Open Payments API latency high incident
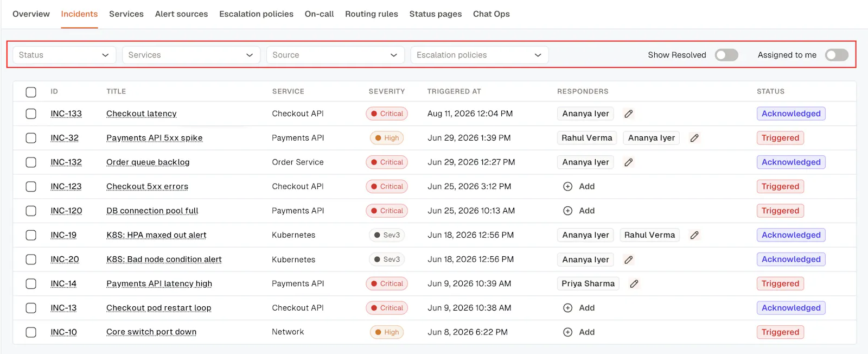Image resolution: width=868 pixels, height=354 pixels. [x=159, y=283]
